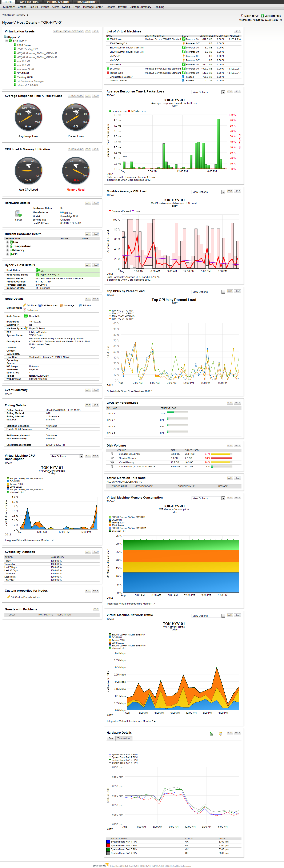Screen dimensions: 284x868
Task: Click the Temperature thermometer icon
Action: (11, 246)
